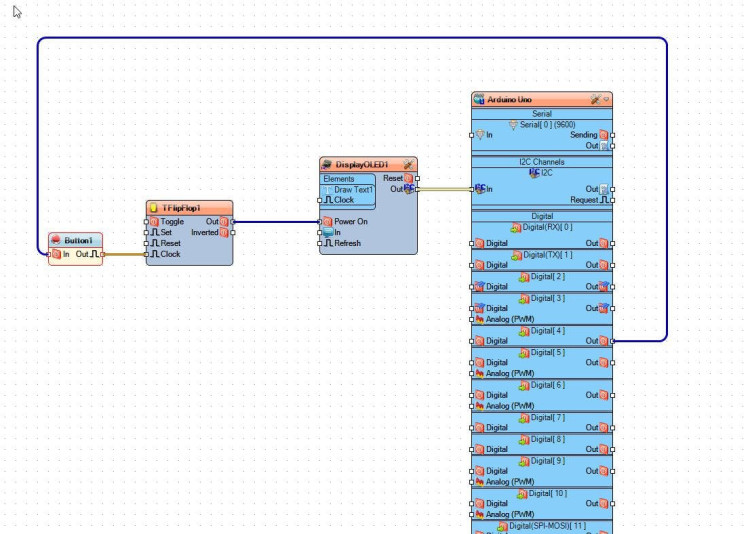Select the Serial section header
Viewport: 748px width, 534px height.
[x=542, y=114]
